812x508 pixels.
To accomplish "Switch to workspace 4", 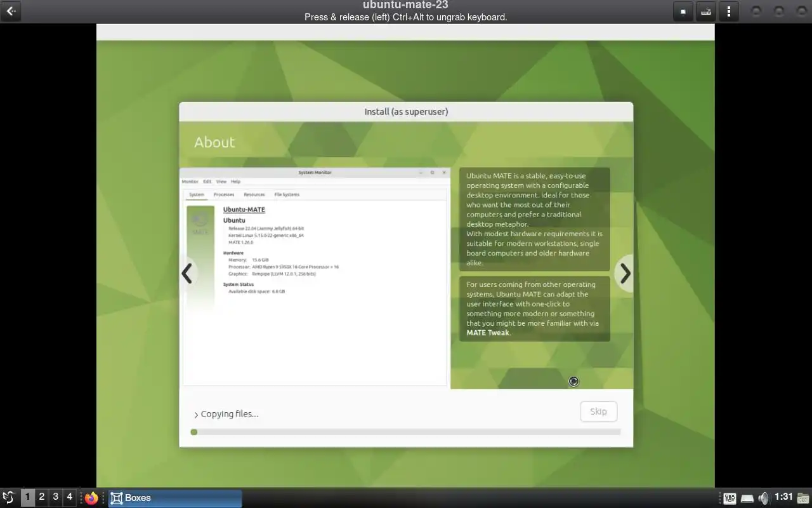I will coord(70,497).
